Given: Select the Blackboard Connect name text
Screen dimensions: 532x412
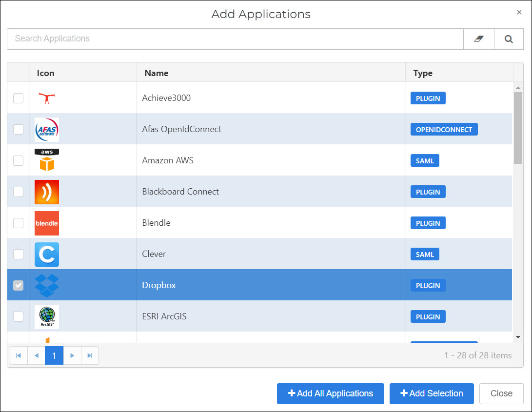Looking at the screenshot, I should 180,192.
